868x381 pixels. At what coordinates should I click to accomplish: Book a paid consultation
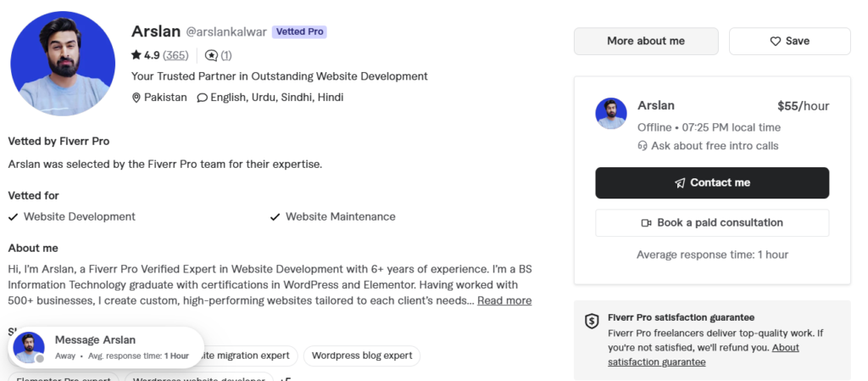coord(712,222)
